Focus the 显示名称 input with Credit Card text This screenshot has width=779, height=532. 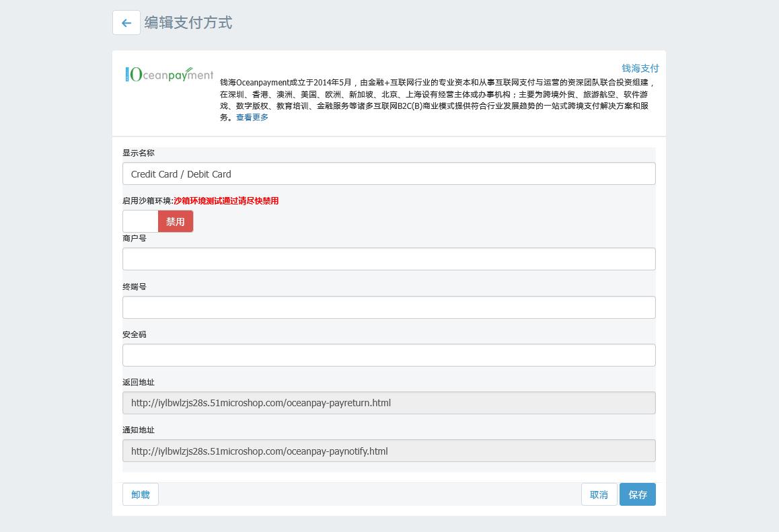(x=389, y=174)
